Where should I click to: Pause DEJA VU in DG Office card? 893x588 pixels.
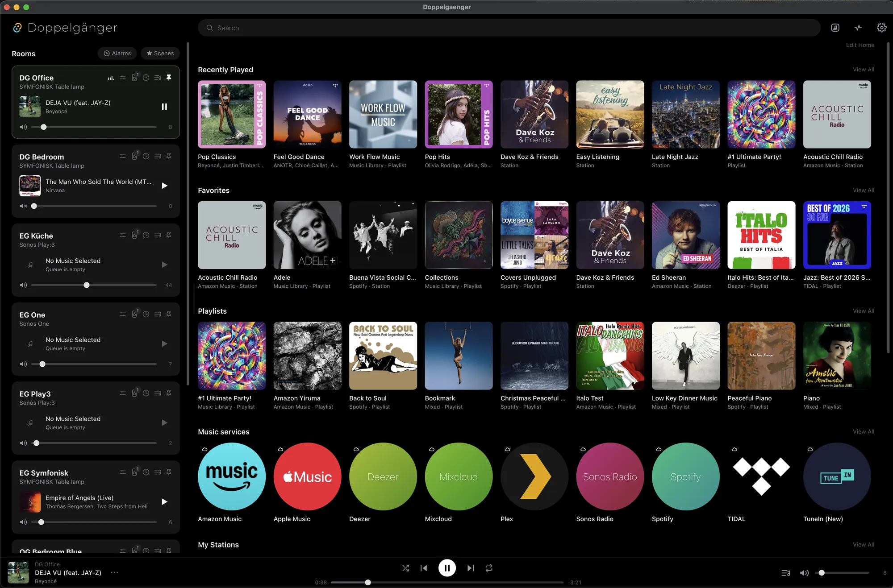[x=164, y=107]
